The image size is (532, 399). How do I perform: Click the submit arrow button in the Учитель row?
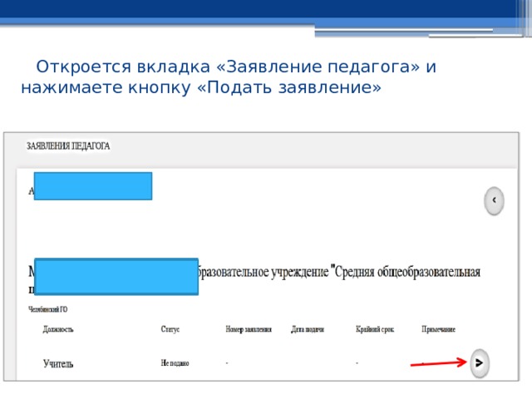click(480, 363)
